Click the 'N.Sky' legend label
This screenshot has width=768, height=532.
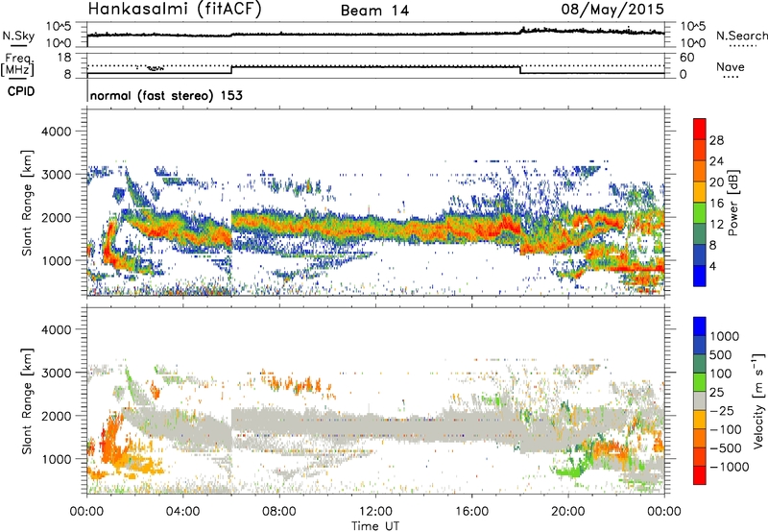click(18, 36)
